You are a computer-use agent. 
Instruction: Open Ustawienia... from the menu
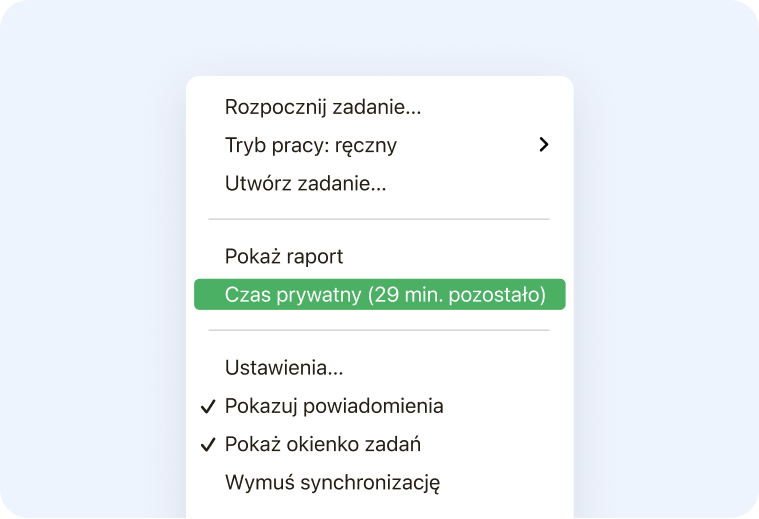(x=284, y=368)
